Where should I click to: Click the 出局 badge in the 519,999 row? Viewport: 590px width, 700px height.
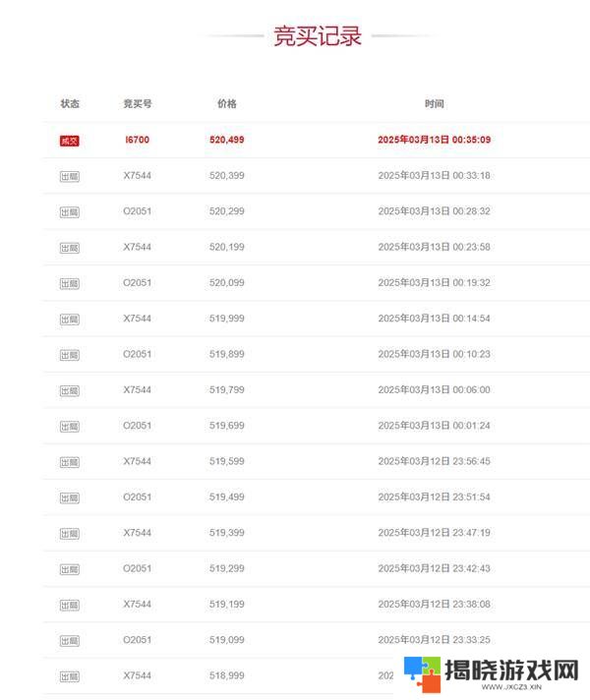[x=69, y=320]
